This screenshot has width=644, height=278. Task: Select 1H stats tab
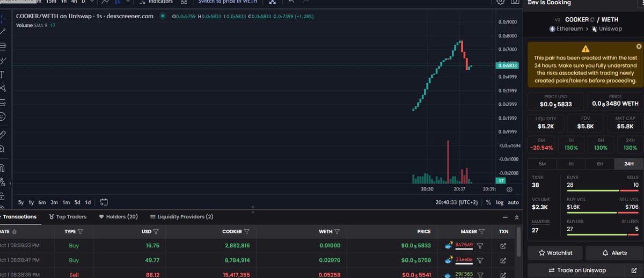[571, 164]
